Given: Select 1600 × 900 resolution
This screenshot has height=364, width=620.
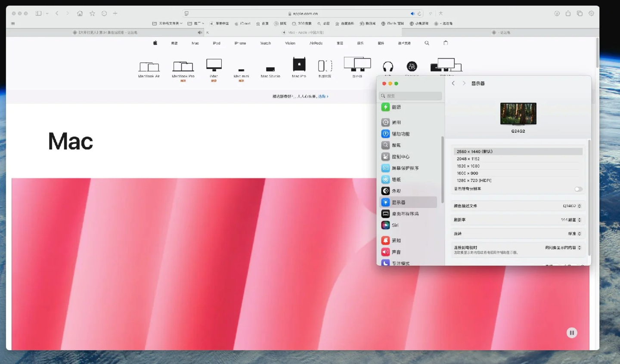Looking at the screenshot, I should [x=518, y=173].
